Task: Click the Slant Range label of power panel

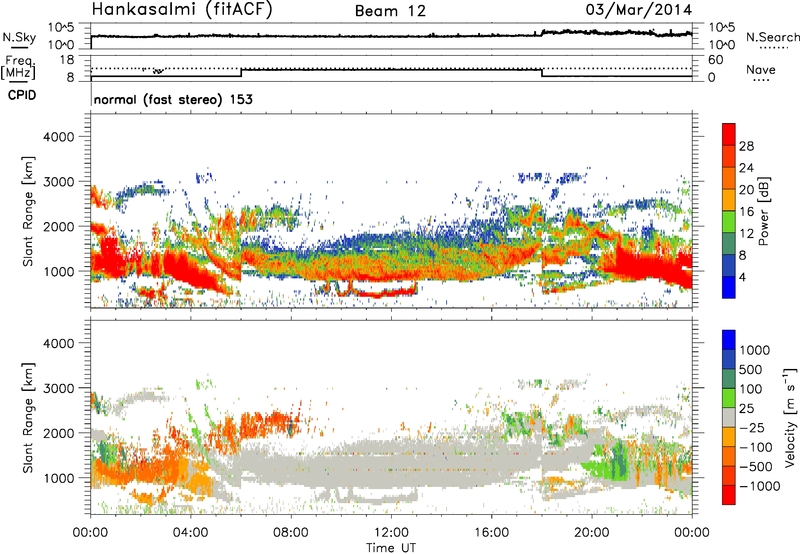Action: (x=29, y=211)
